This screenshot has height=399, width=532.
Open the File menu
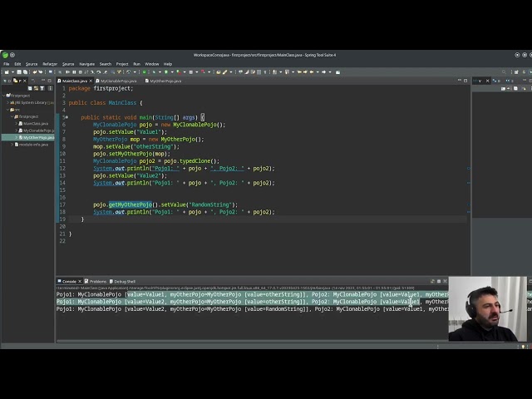[7, 64]
